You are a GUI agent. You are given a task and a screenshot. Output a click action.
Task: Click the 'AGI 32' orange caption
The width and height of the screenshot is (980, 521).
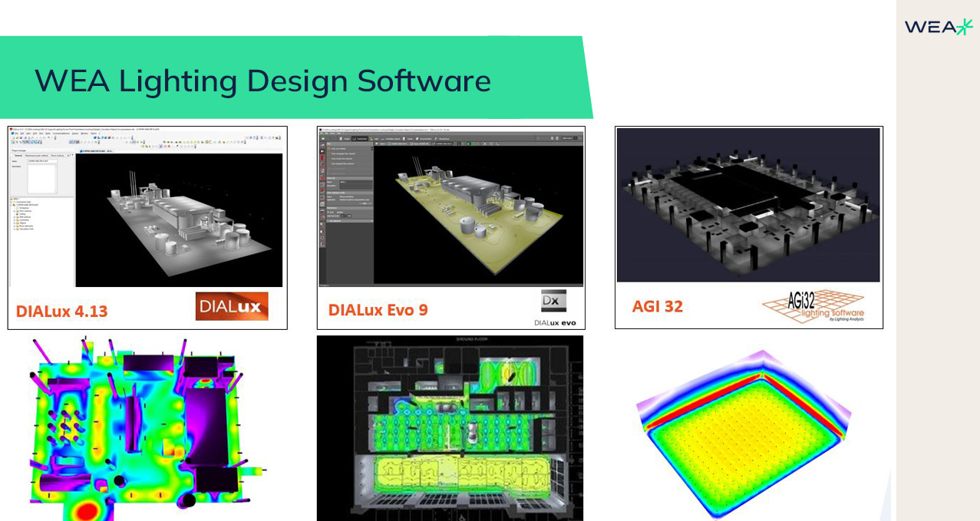pos(657,307)
